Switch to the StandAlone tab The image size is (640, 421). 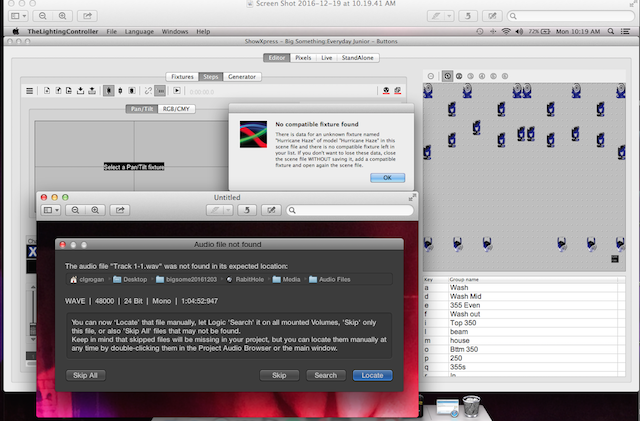click(358, 58)
